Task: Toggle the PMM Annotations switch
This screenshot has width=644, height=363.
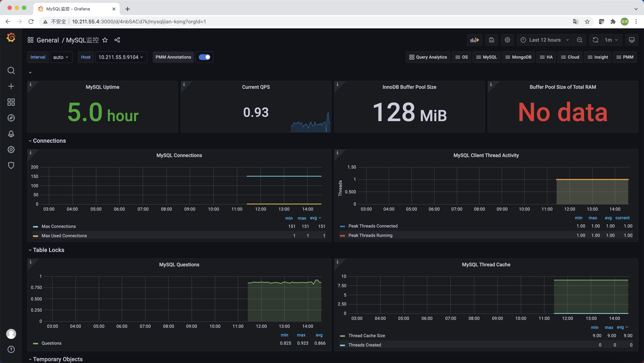Action: pyautogui.click(x=204, y=57)
